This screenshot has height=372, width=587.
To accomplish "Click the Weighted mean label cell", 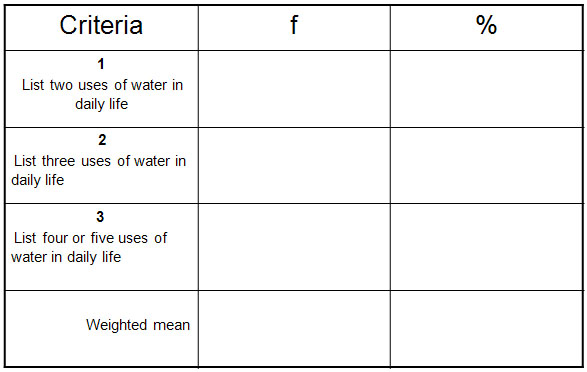I will [101, 329].
